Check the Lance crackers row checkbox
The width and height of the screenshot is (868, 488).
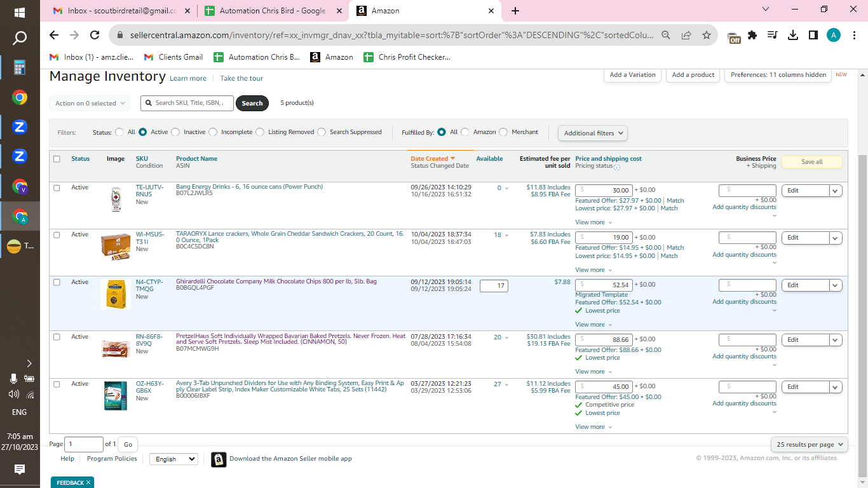pyautogui.click(x=57, y=235)
